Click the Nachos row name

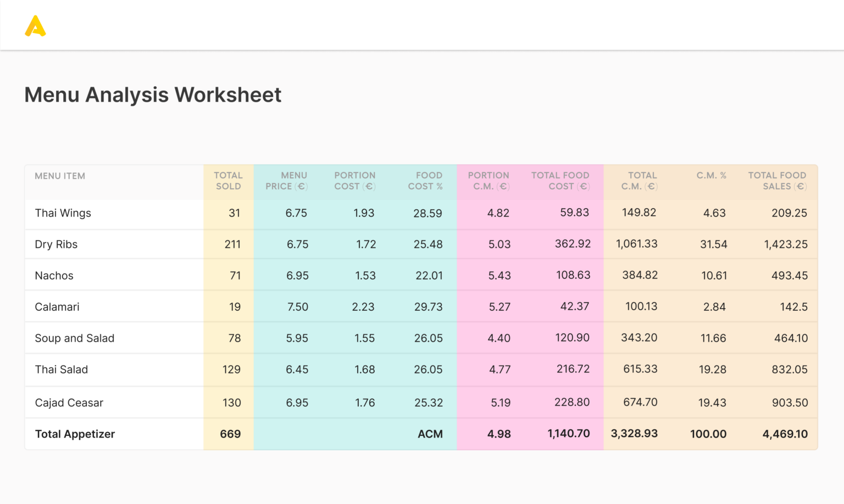tap(54, 276)
